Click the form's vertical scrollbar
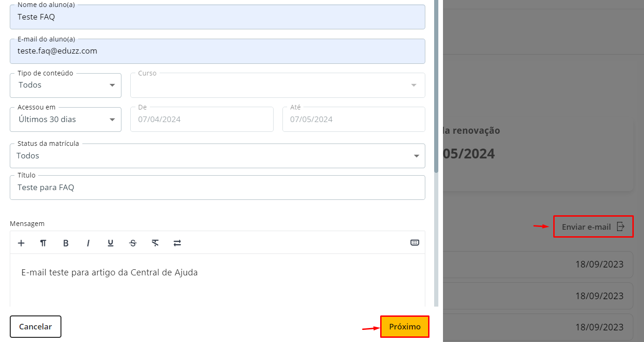The width and height of the screenshot is (644, 342). pos(436,93)
